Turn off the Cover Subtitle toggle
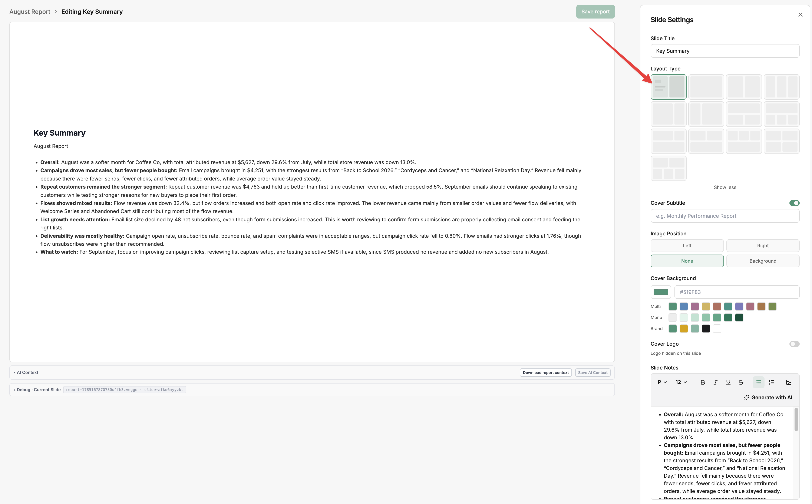The width and height of the screenshot is (812, 504). click(x=794, y=203)
